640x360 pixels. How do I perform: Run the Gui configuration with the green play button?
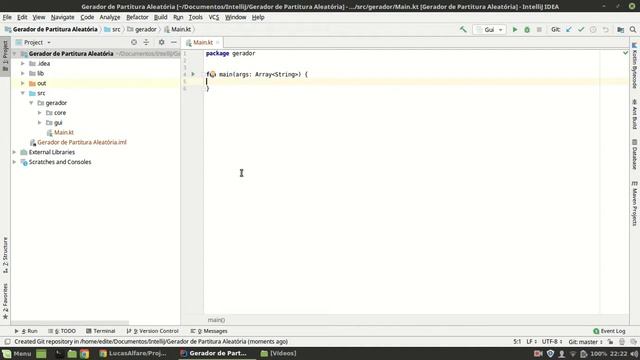click(515, 29)
